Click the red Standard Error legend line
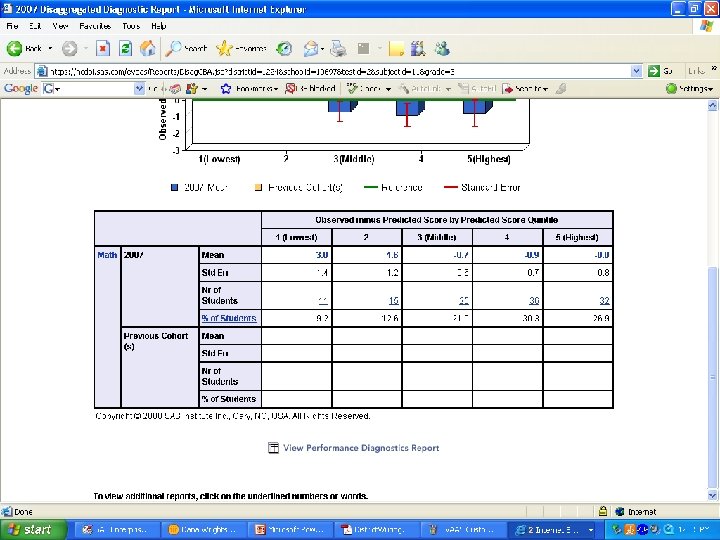This screenshot has height=540, width=720. click(x=451, y=187)
